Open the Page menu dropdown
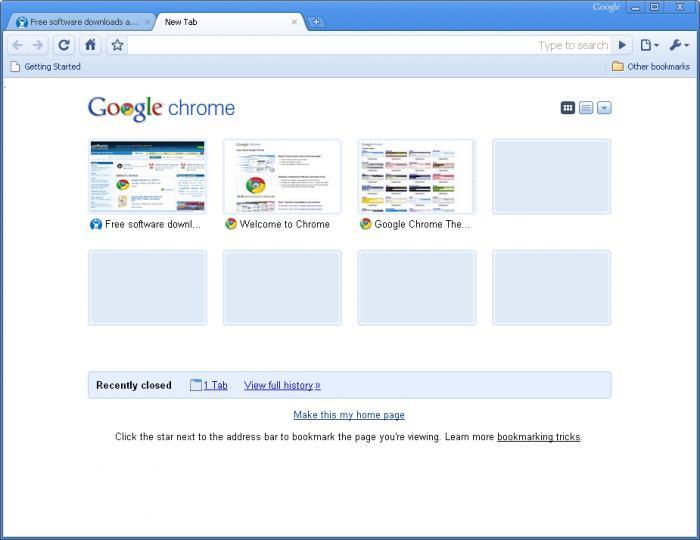Screen dimensions: 700x540 [650, 45]
